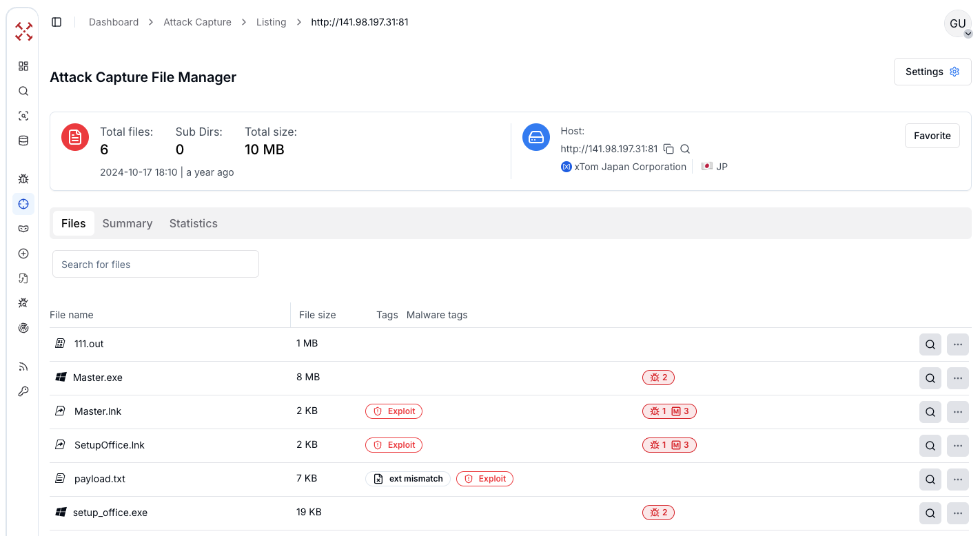Open the Settings button

tap(932, 72)
